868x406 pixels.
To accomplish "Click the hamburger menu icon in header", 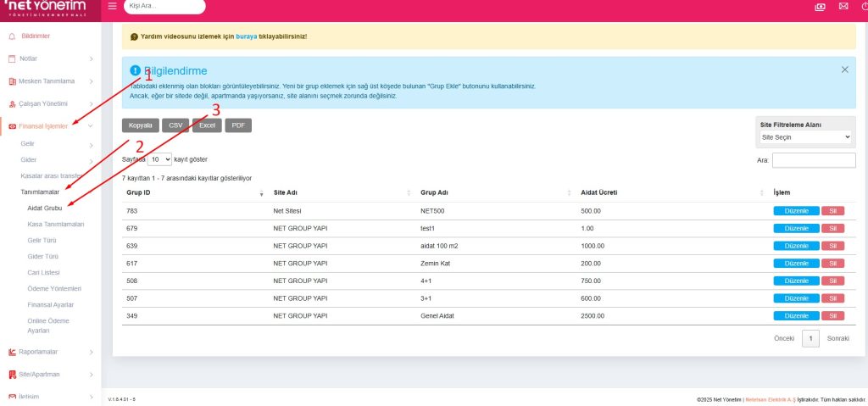I will pyautogui.click(x=113, y=7).
